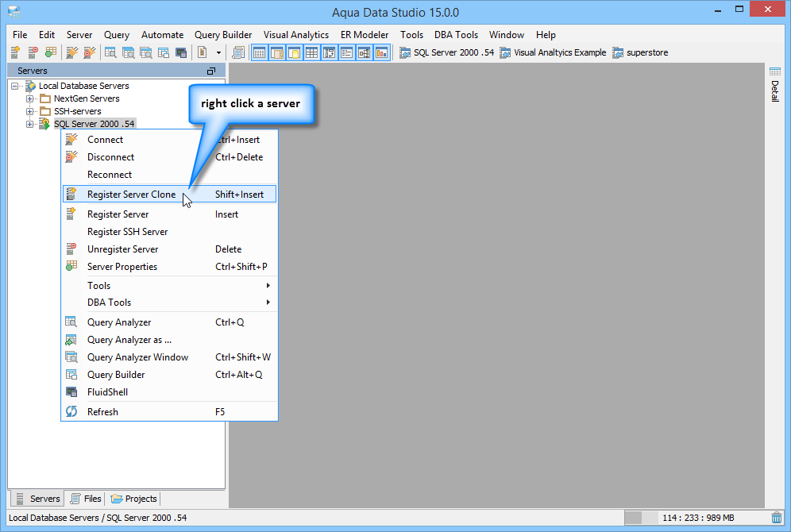Choose Refresh in the context menu
Viewport: 791px width, 532px height.
point(169,412)
